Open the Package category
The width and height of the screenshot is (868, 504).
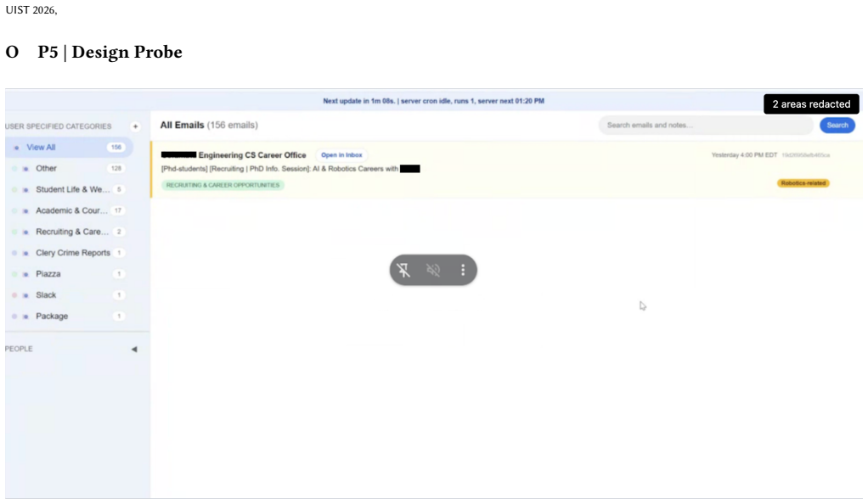click(x=69, y=316)
